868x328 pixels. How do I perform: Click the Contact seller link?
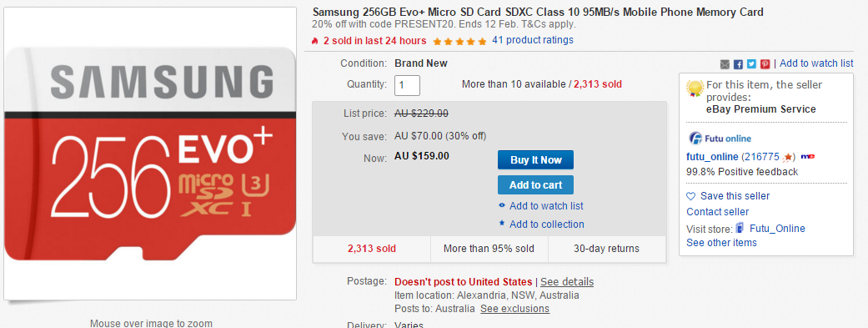(x=717, y=212)
